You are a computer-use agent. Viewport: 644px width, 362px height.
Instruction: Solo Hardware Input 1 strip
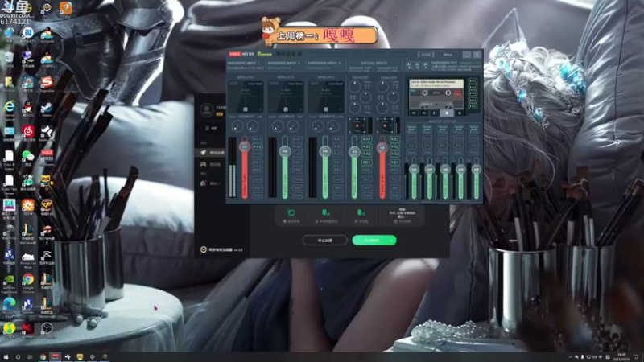click(x=258, y=187)
